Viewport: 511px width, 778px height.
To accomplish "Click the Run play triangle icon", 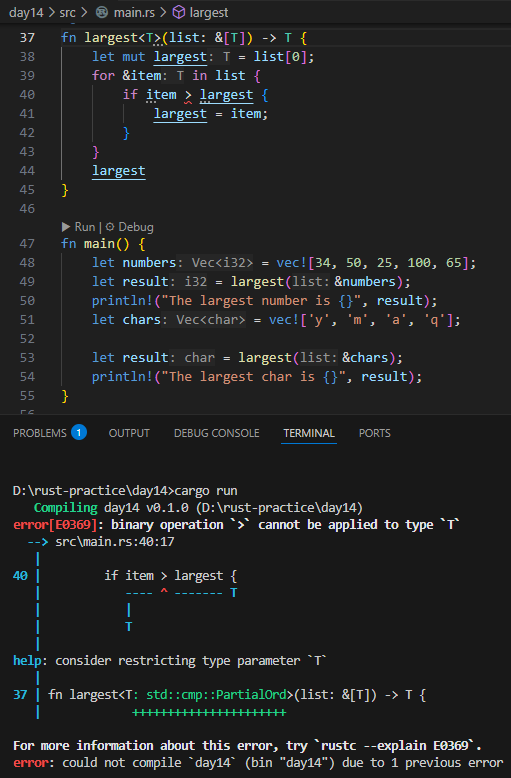I will tap(65, 227).
